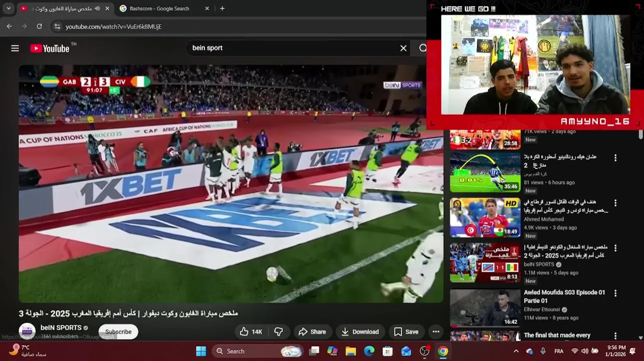The height and width of the screenshot is (361, 644).
Task: Switch to OBS Studio on the taskbar
Action: (424, 351)
